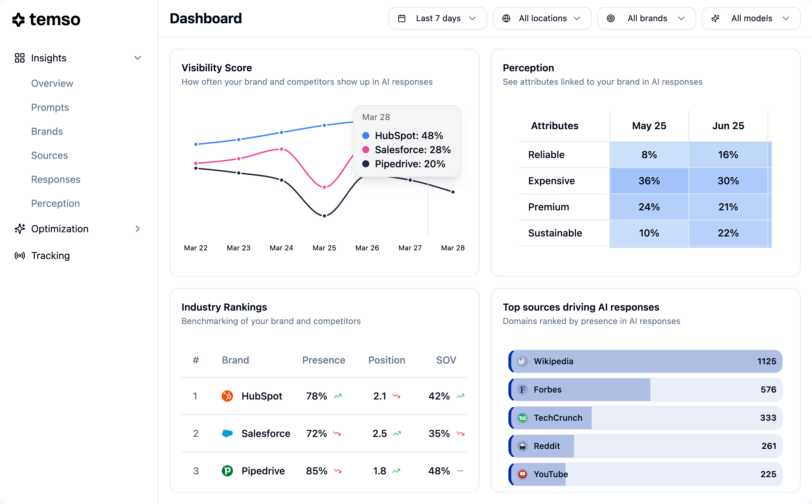Click the YouTube source icon
Image resolution: width=812 pixels, height=504 pixels.
pos(522,474)
